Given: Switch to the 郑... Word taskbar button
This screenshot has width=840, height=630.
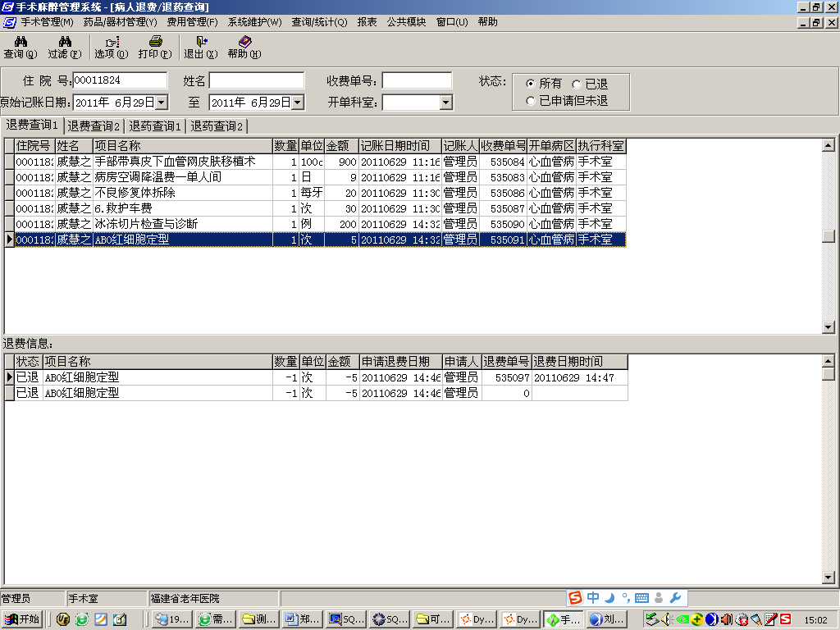Looking at the screenshot, I should pos(304,619).
